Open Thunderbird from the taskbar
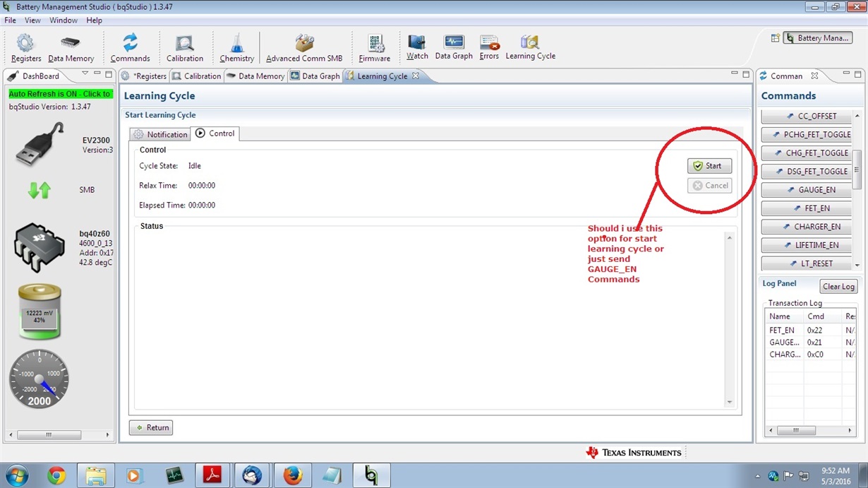Screen dimensions: 868x488 click(x=252, y=476)
